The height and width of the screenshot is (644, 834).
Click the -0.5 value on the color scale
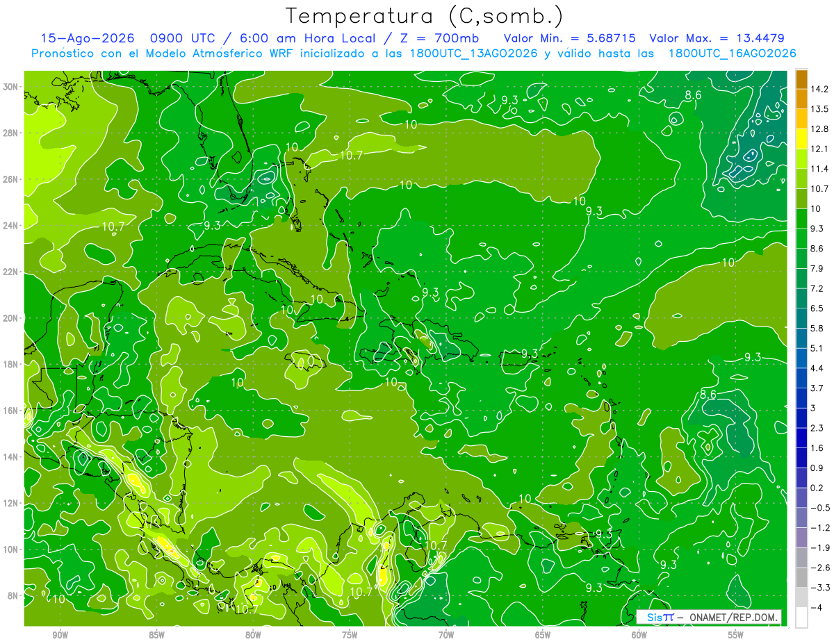tap(820, 508)
